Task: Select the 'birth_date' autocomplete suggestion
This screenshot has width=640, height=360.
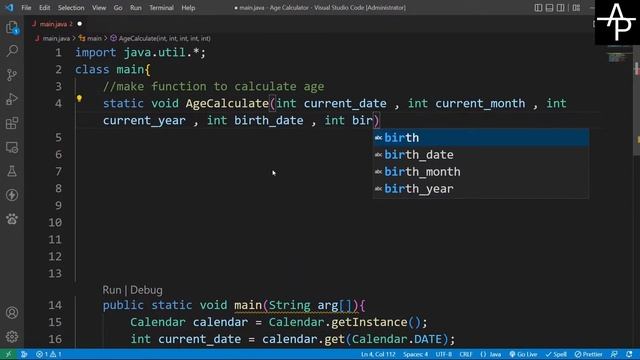Action: (x=481, y=155)
